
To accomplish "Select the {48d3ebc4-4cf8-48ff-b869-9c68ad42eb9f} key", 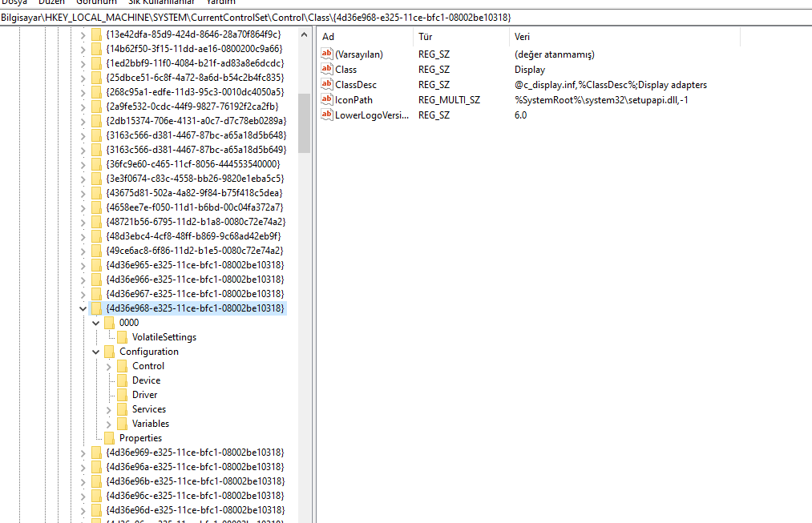I will tap(193, 236).
